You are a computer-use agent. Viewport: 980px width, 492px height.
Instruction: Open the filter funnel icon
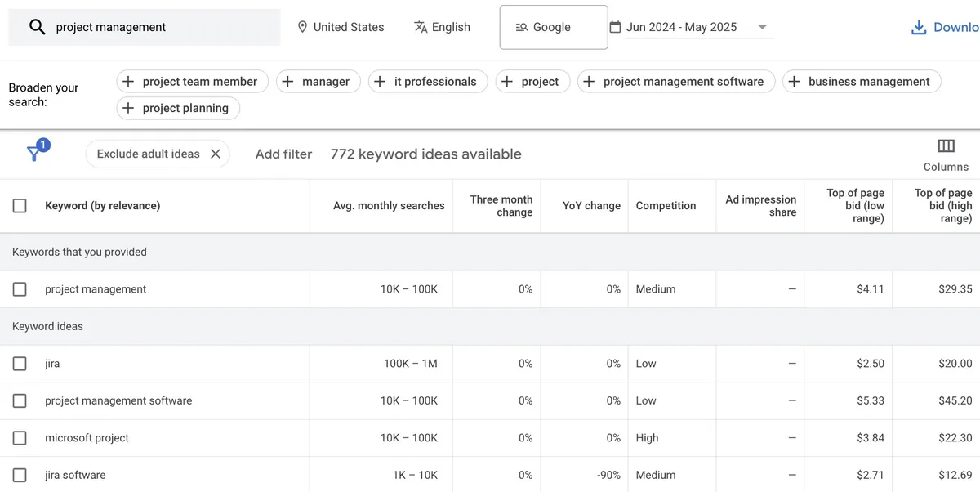(36, 152)
